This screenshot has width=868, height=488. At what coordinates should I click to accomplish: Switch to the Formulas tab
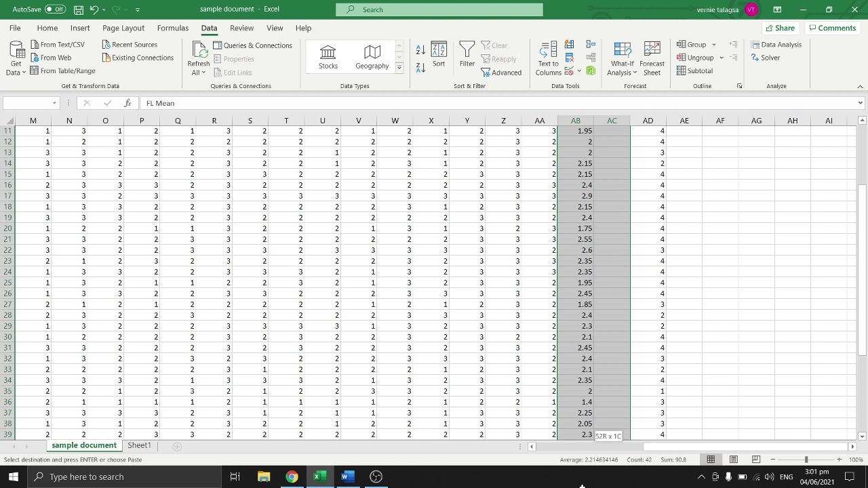[x=173, y=28]
